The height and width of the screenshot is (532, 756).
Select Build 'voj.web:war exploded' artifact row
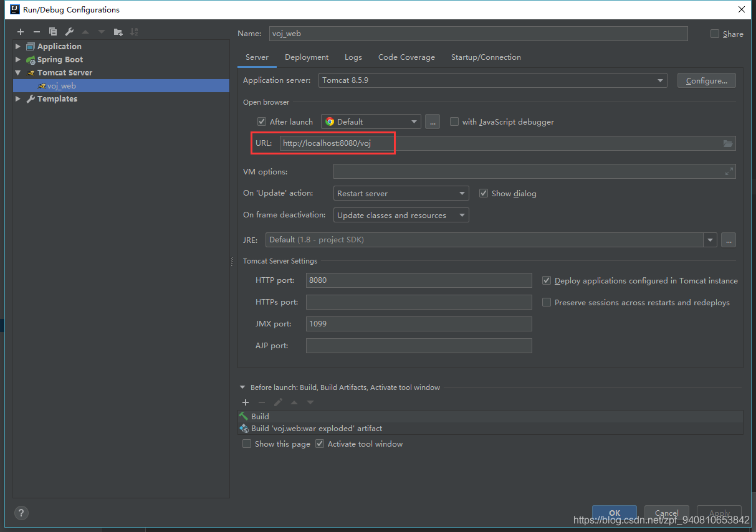click(490, 429)
